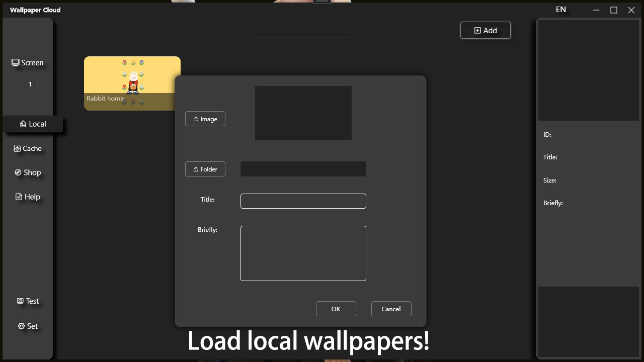
Task: Select the Local wallpapers section
Action: [x=33, y=124]
